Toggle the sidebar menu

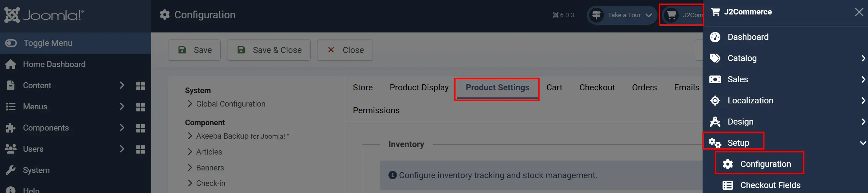pyautogui.click(x=76, y=43)
